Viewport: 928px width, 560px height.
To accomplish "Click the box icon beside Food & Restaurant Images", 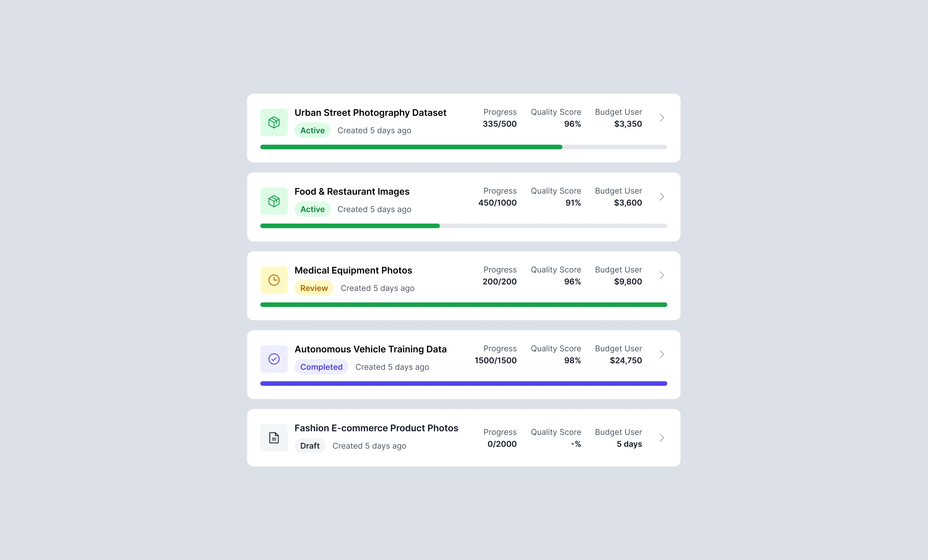I will (274, 201).
